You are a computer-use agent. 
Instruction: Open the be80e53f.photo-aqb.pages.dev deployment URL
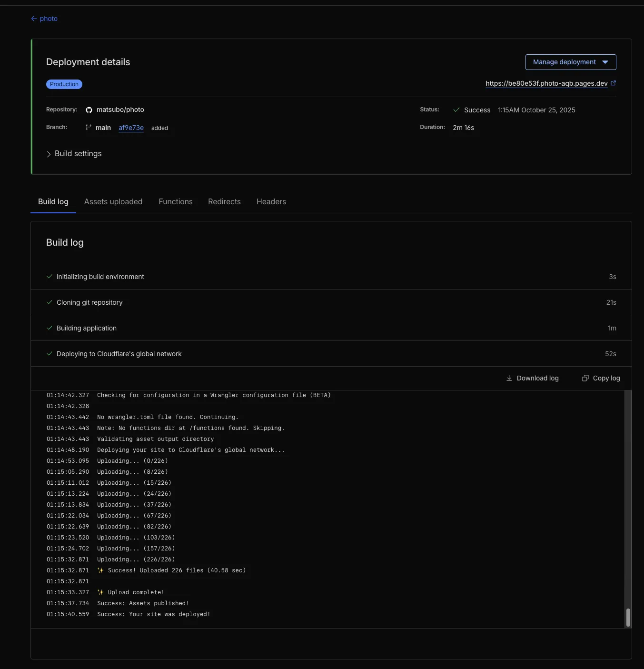coord(546,83)
